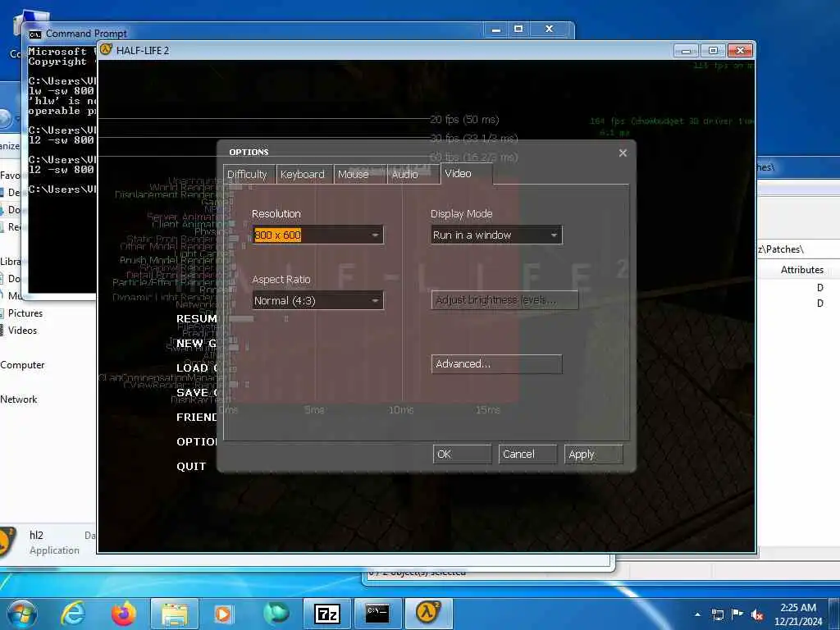Cancel the Options dialog

point(527,454)
